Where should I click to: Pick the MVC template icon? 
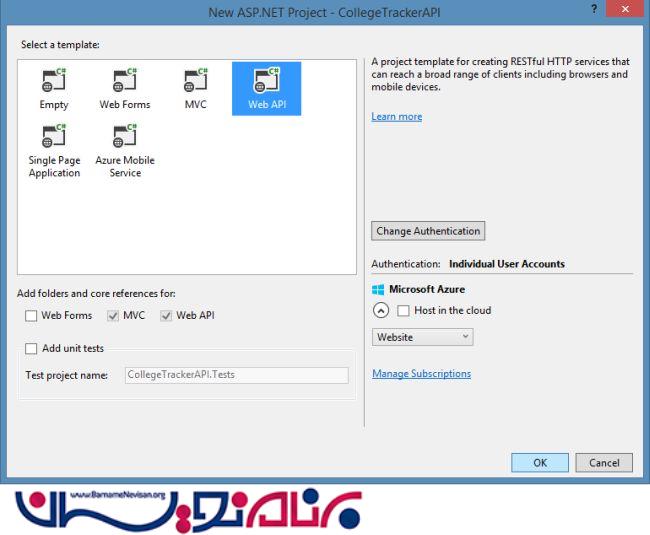(x=196, y=80)
